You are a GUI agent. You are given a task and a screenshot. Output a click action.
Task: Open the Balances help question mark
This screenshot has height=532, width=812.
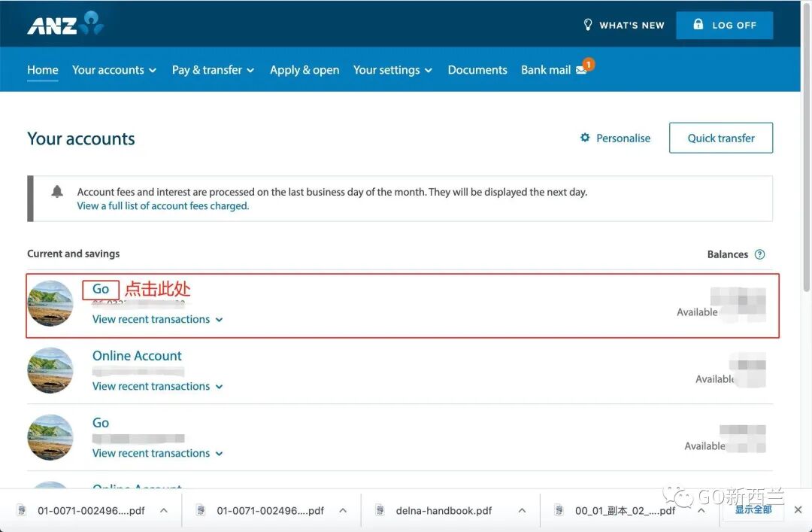[x=760, y=254]
